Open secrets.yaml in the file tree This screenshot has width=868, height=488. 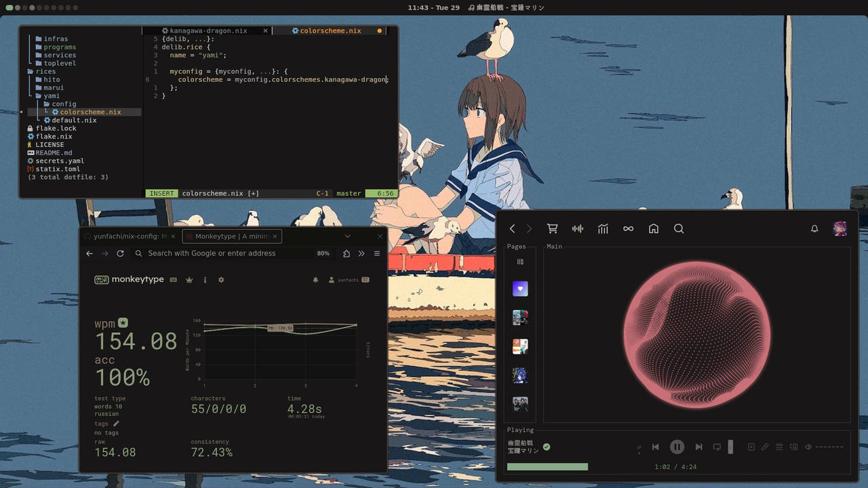click(x=56, y=161)
